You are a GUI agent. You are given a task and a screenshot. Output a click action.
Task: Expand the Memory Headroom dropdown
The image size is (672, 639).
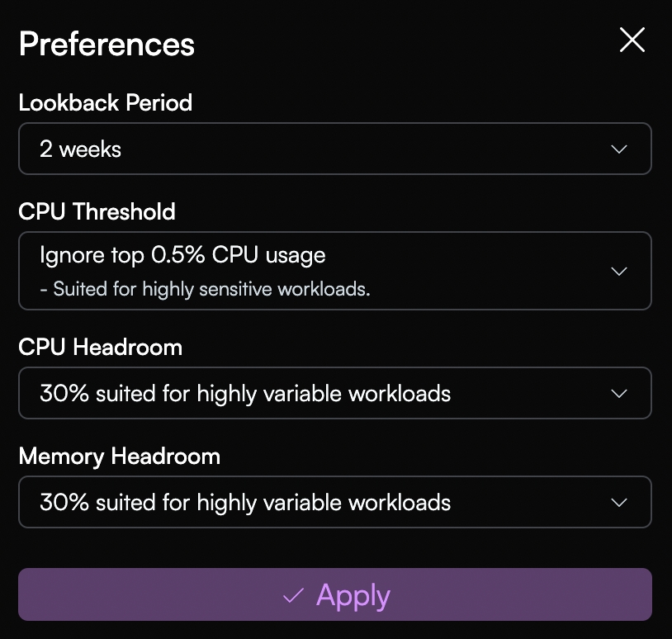(x=334, y=503)
